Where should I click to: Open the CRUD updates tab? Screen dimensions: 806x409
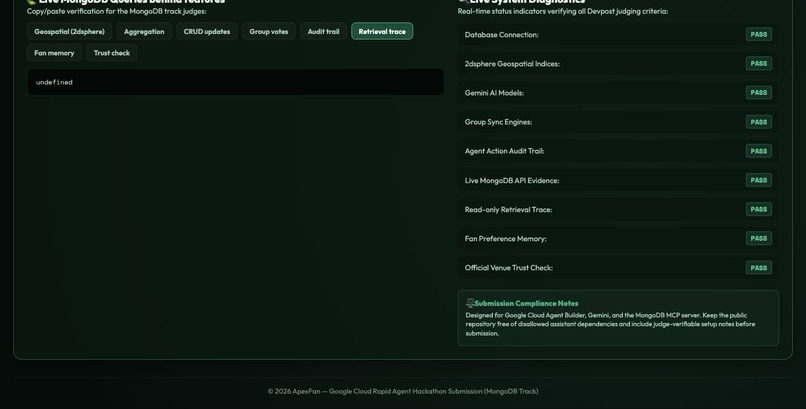pyautogui.click(x=207, y=31)
